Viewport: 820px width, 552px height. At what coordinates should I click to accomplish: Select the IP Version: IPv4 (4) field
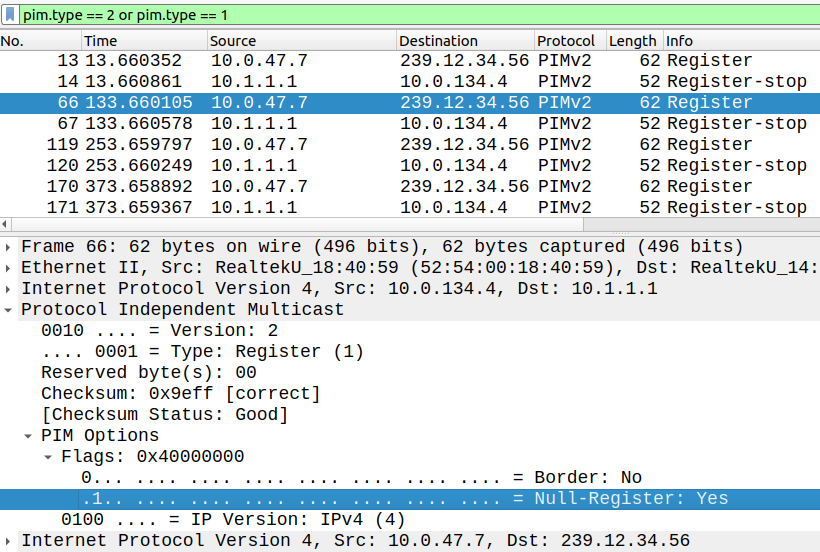click(x=233, y=520)
